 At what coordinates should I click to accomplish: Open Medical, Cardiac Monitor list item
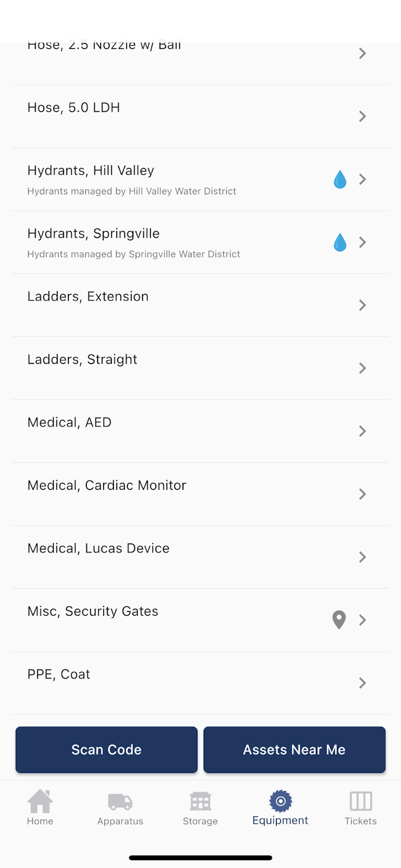tap(107, 486)
